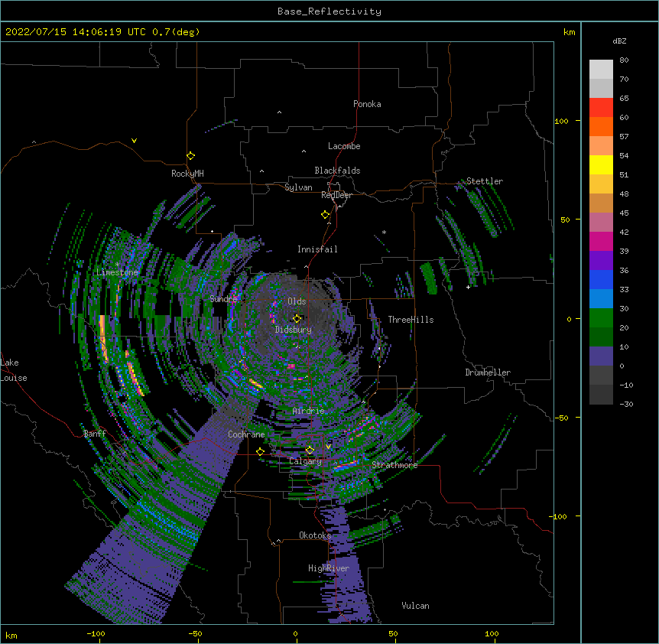The image size is (659, 644).
Task: Click the Lake Louise label
Action: coord(14,370)
